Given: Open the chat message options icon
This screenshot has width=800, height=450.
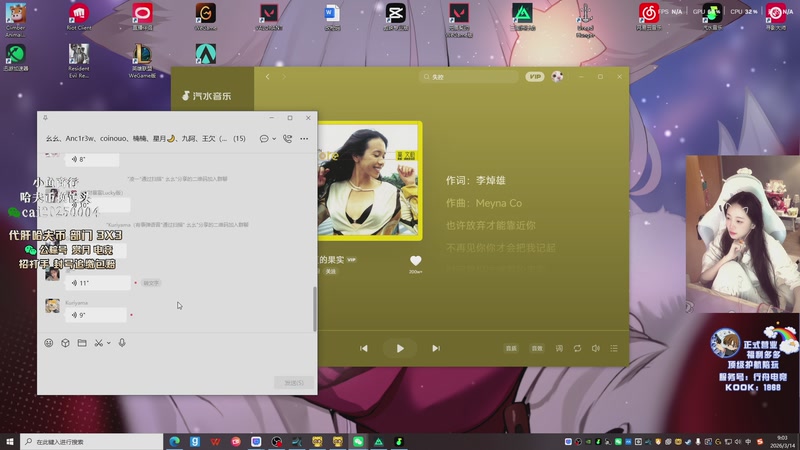Looking at the screenshot, I should click(x=264, y=139).
